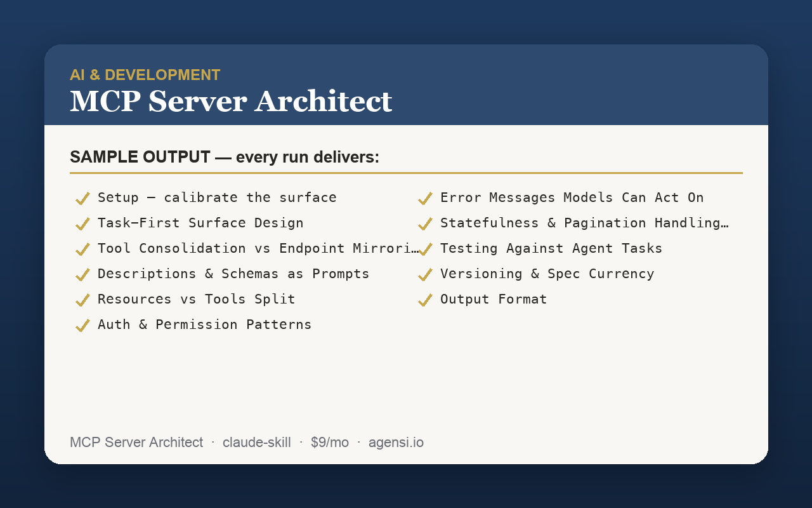Screen dimensions: 812x508
Task: Open the agensi.io footer link
Action: click(x=396, y=442)
